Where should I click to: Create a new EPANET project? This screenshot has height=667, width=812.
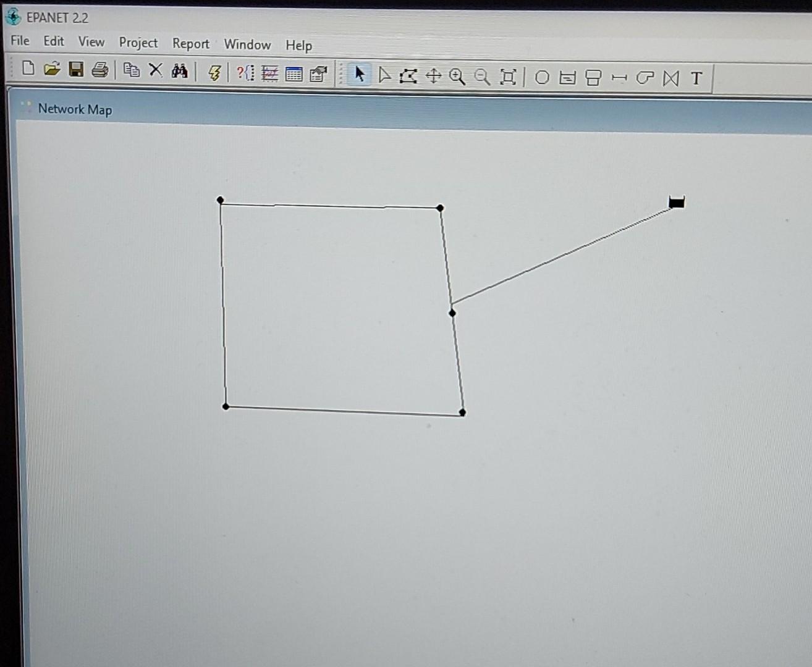tap(27, 70)
